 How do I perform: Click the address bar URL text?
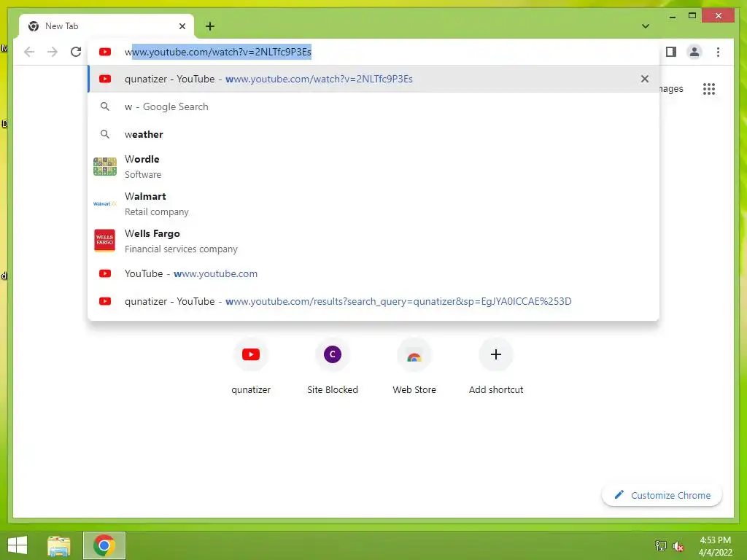tap(217, 52)
